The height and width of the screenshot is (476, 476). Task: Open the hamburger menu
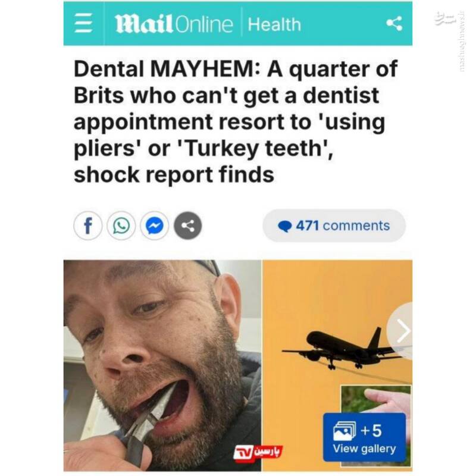(x=83, y=24)
